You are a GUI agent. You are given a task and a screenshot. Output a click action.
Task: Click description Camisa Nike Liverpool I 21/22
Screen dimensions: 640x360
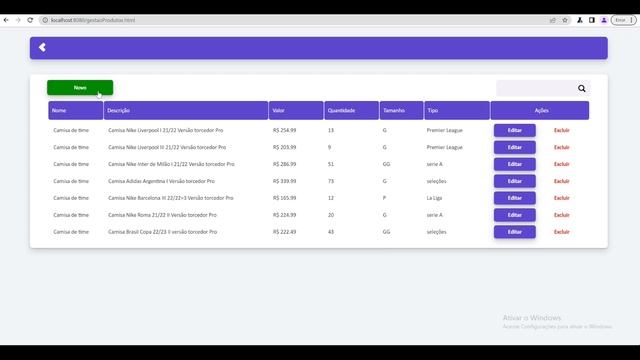pos(165,130)
